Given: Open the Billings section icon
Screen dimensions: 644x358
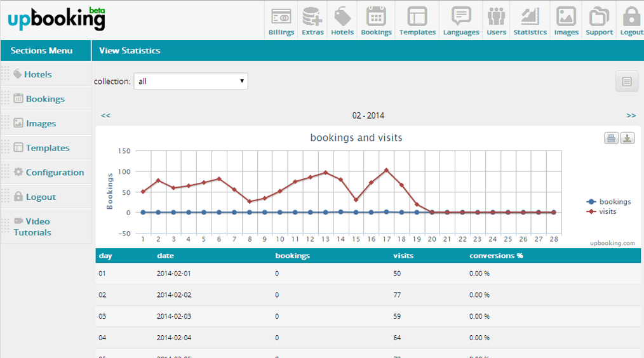Looking at the screenshot, I should (281, 20).
